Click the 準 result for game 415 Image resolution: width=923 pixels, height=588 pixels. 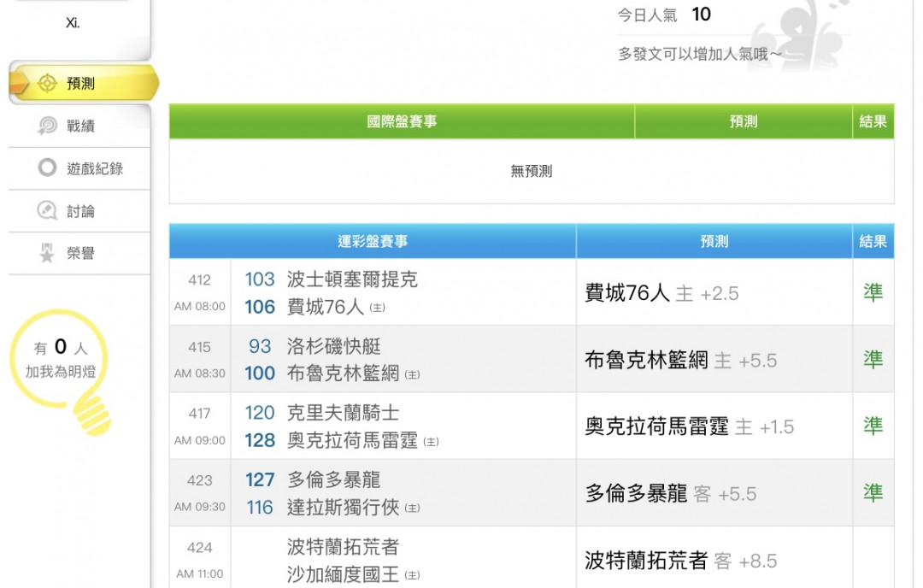pos(873,359)
